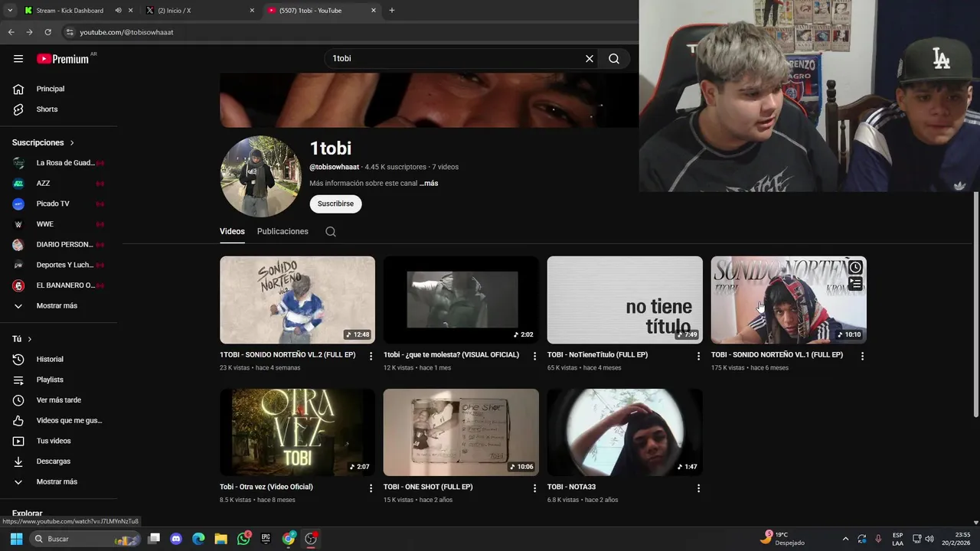
Task: Add SONIDO NORTEÑO VL.1 to watch later
Action: pos(855,267)
